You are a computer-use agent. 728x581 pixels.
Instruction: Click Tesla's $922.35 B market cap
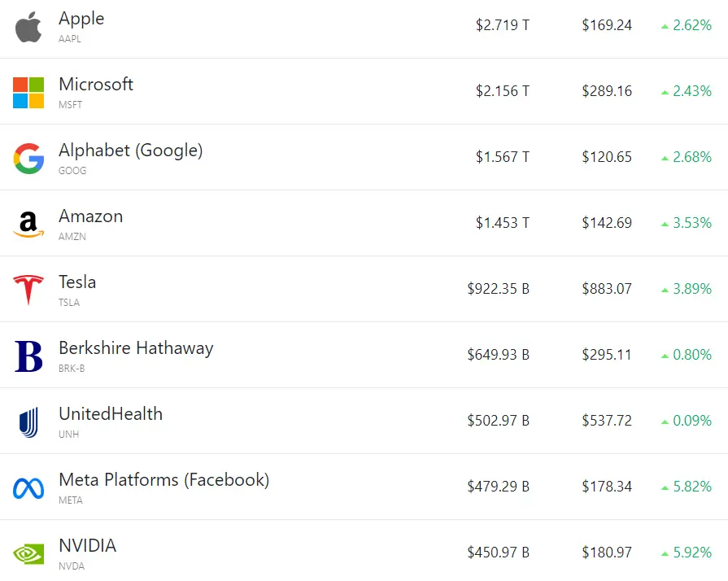point(498,289)
